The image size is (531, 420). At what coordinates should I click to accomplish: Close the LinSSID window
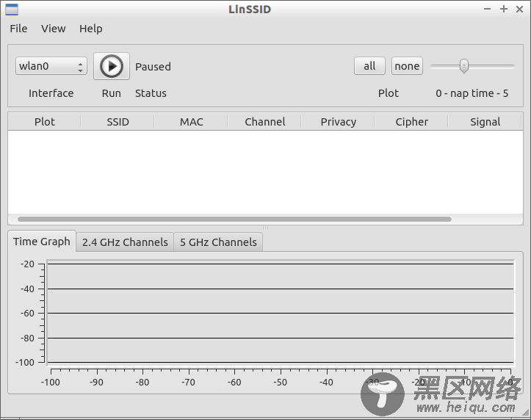pos(519,9)
